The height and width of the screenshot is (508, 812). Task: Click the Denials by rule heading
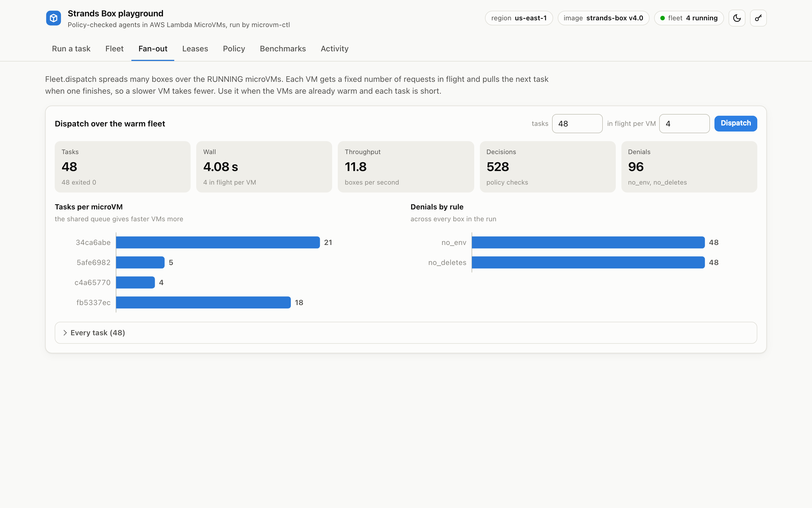[x=437, y=207]
